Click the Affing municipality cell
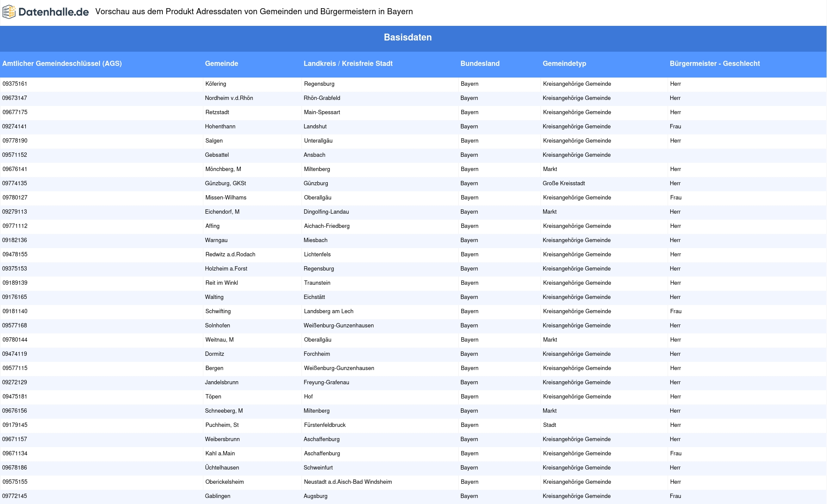The width and height of the screenshot is (827, 504). (212, 226)
